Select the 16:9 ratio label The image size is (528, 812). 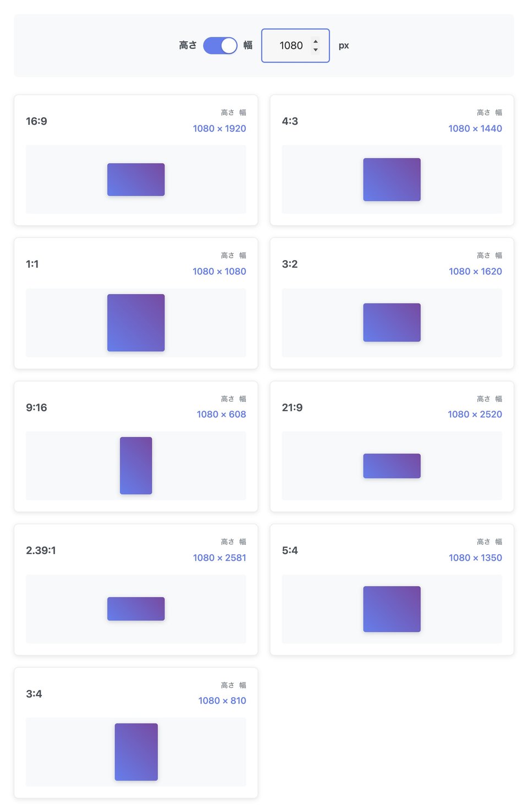pyautogui.click(x=36, y=121)
